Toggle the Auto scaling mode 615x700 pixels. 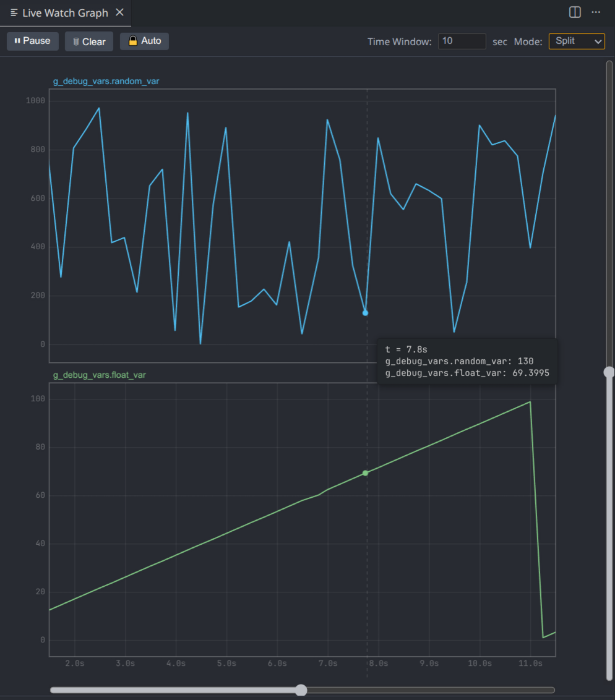144,41
